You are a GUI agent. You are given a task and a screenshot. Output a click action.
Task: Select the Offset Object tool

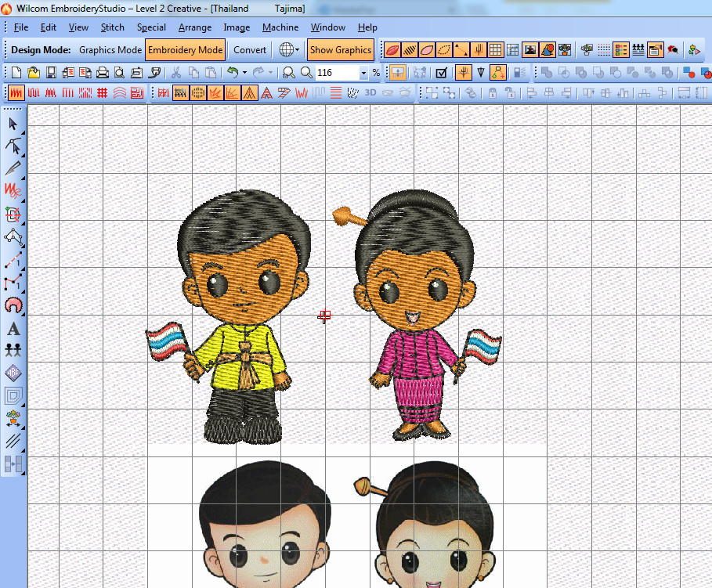[13, 395]
